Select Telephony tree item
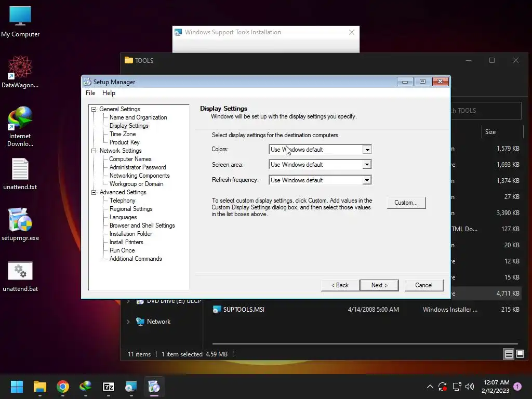 tap(123, 201)
